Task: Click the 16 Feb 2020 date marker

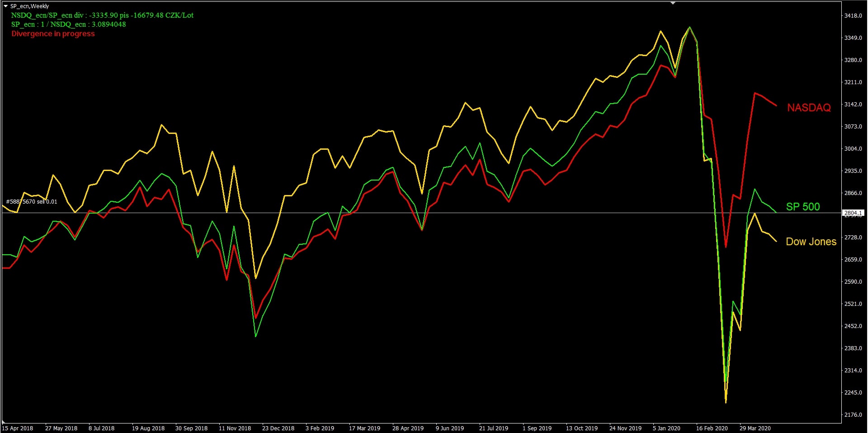Action: (x=712, y=428)
